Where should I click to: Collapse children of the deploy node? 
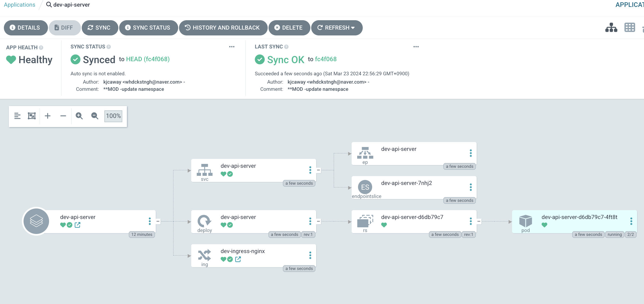[318, 221]
